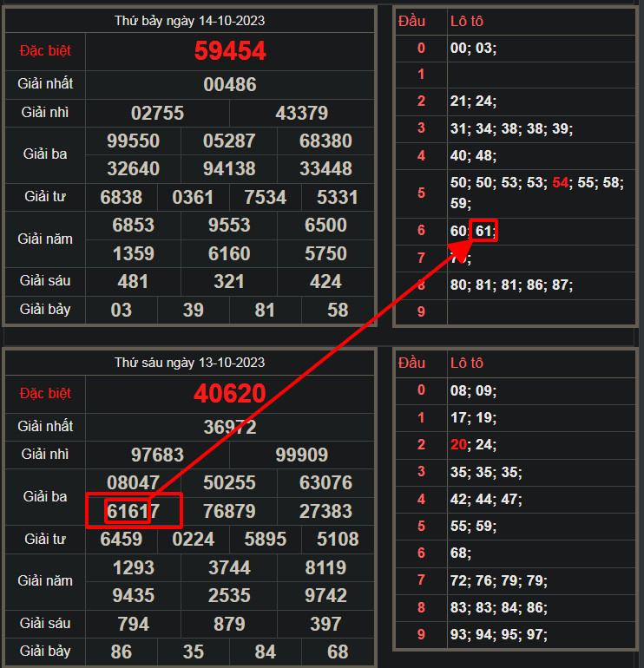Click sixth prize number 481
The image size is (644, 668).
point(133,282)
